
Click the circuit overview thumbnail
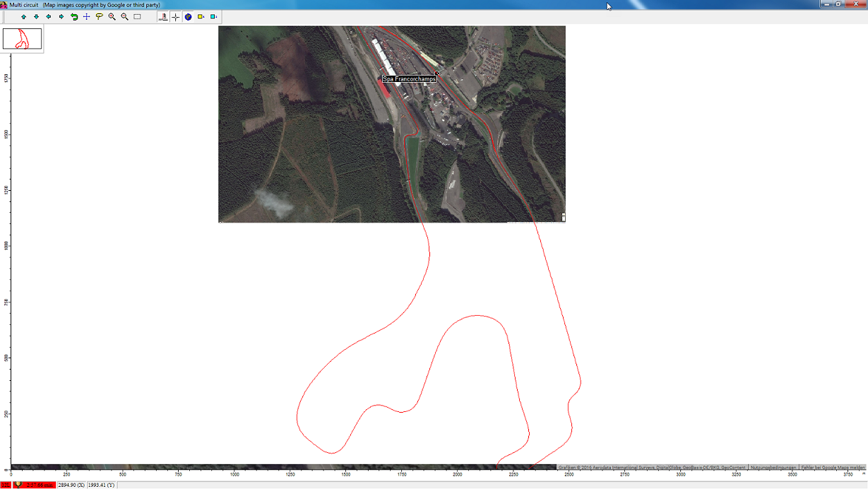(x=22, y=39)
